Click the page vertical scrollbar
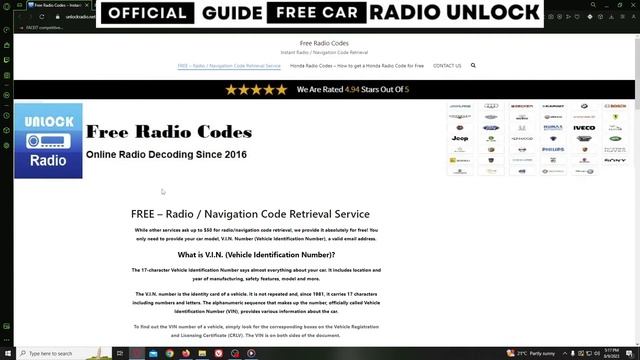 tap(637, 190)
